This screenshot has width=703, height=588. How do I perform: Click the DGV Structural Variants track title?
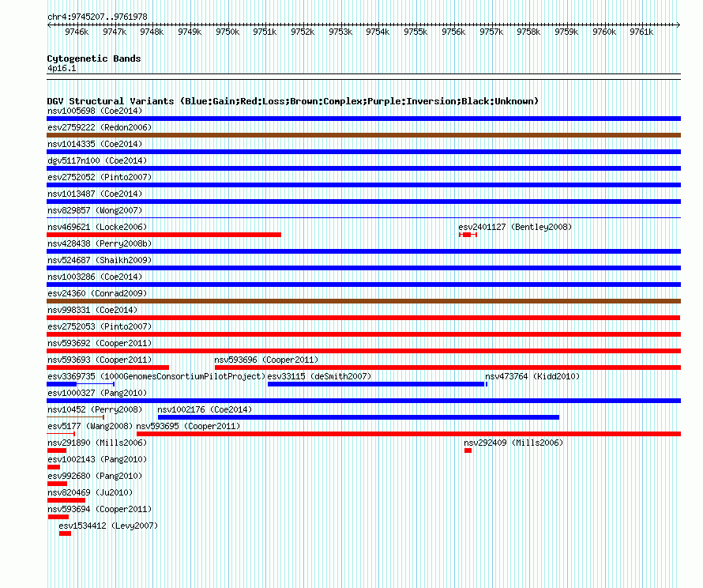[292, 101]
